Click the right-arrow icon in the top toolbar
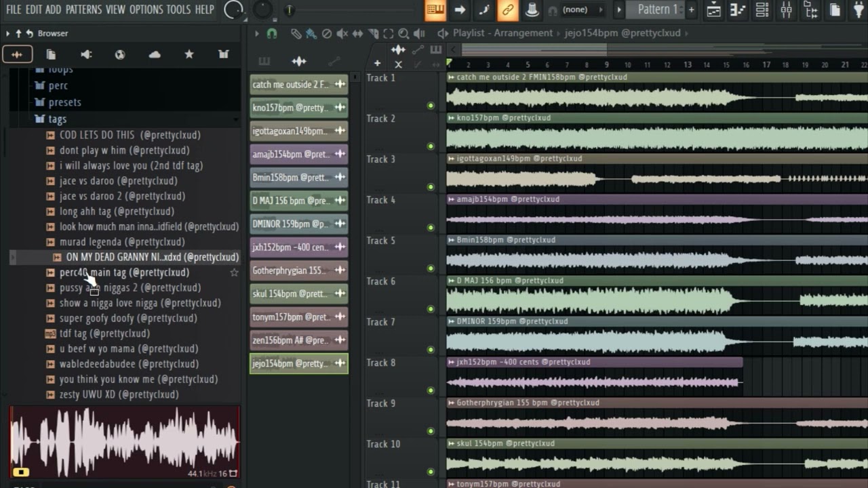This screenshot has height=488, width=868. point(460,9)
